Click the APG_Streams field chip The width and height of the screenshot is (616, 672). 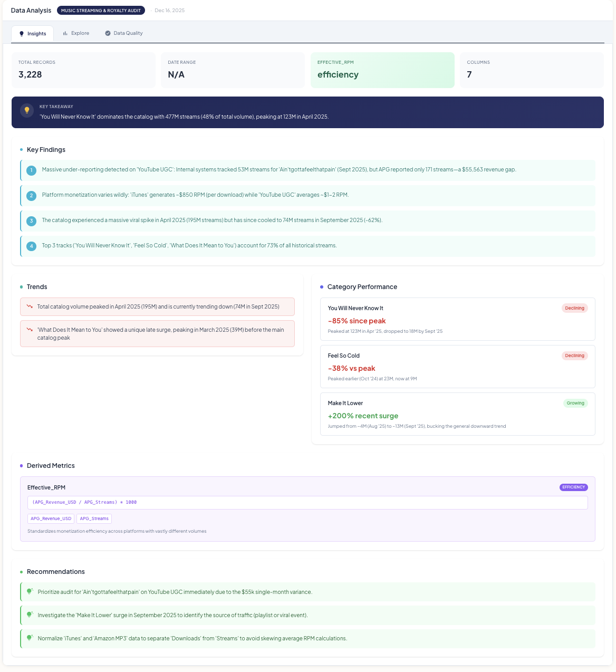click(x=94, y=519)
